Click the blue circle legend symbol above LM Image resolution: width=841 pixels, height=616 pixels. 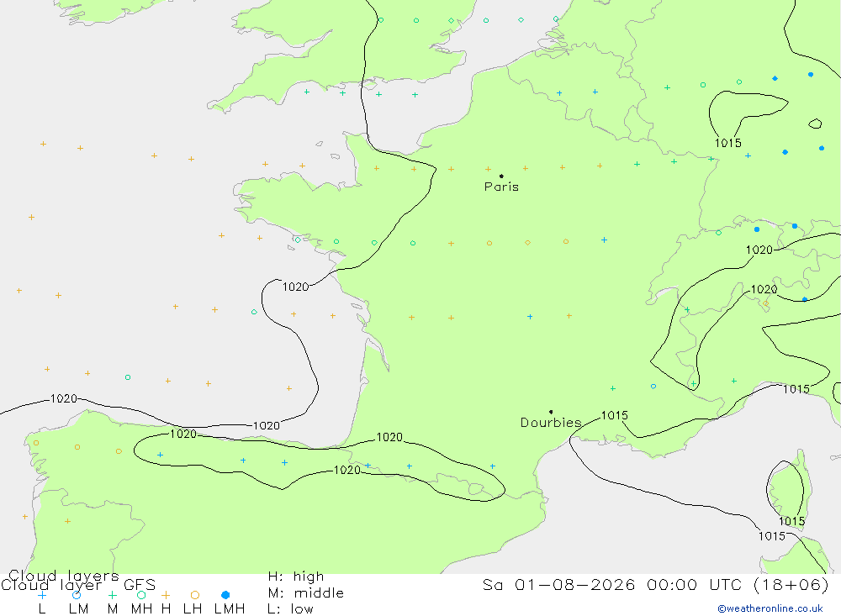77,595
